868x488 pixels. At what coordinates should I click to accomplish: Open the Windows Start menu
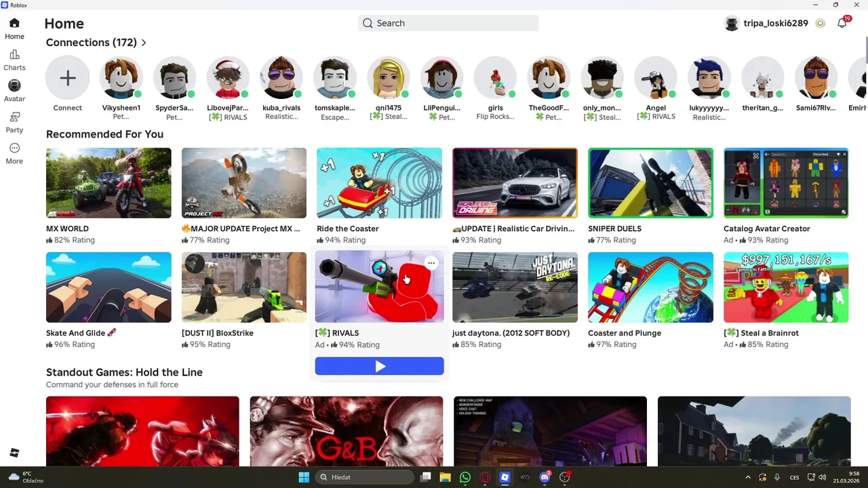point(304,477)
